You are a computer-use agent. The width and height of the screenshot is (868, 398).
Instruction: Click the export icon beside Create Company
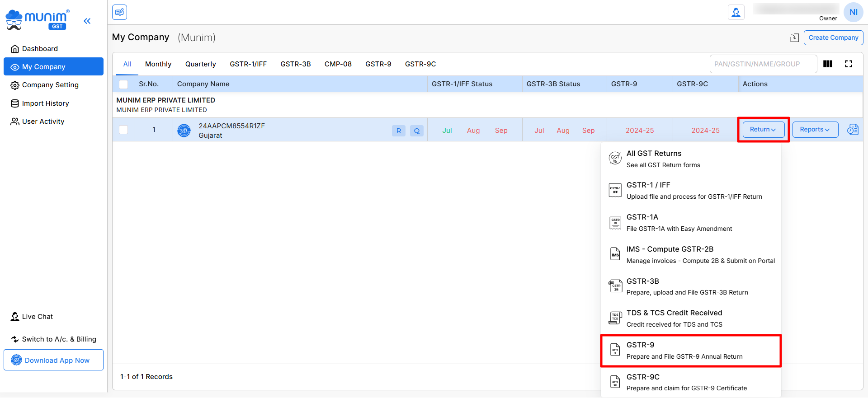coord(794,38)
